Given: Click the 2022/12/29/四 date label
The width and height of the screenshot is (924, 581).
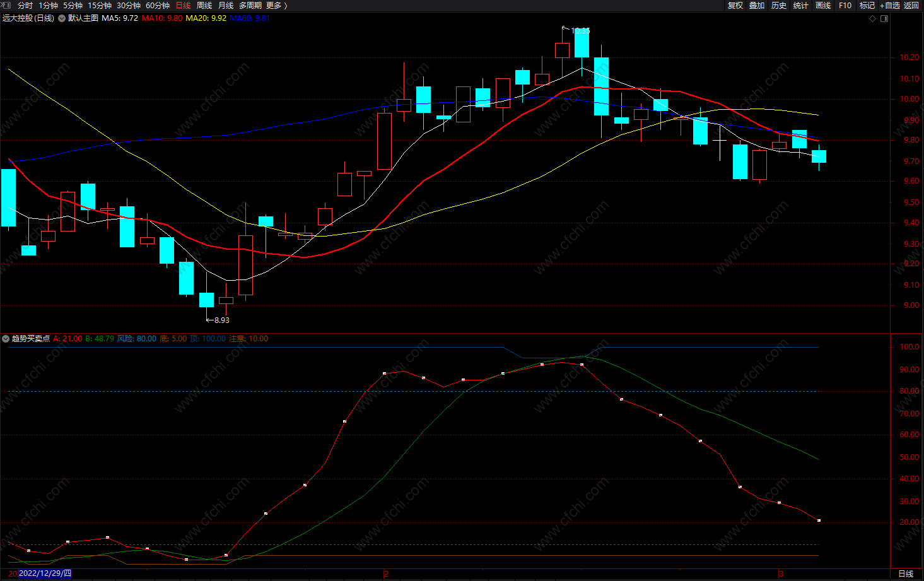Looking at the screenshot, I should click(45, 573).
